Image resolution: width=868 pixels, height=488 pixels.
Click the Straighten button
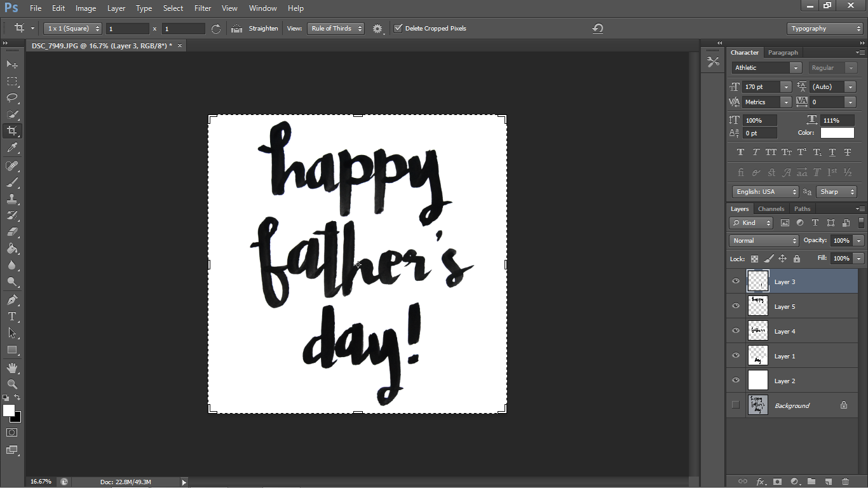(263, 28)
